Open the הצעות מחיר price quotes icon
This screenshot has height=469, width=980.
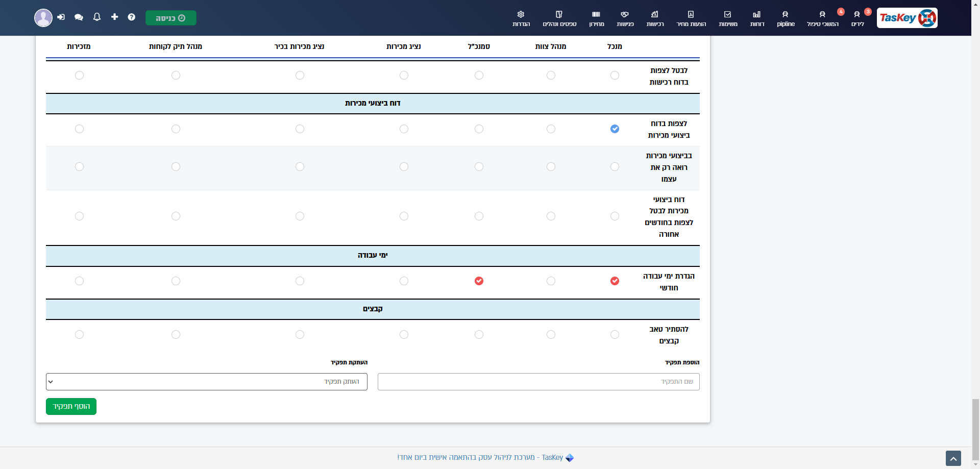(691, 14)
